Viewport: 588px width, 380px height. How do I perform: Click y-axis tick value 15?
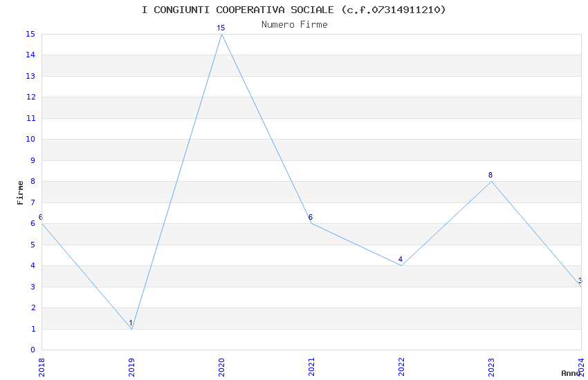pyautogui.click(x=30, y=34)
